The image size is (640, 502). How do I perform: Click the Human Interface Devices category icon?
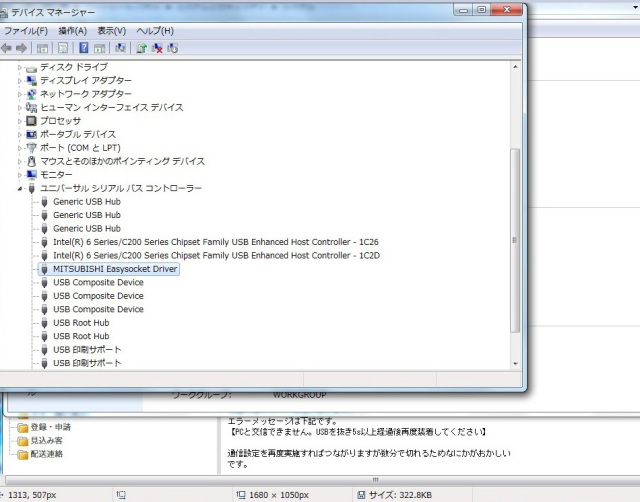(31, 107)
